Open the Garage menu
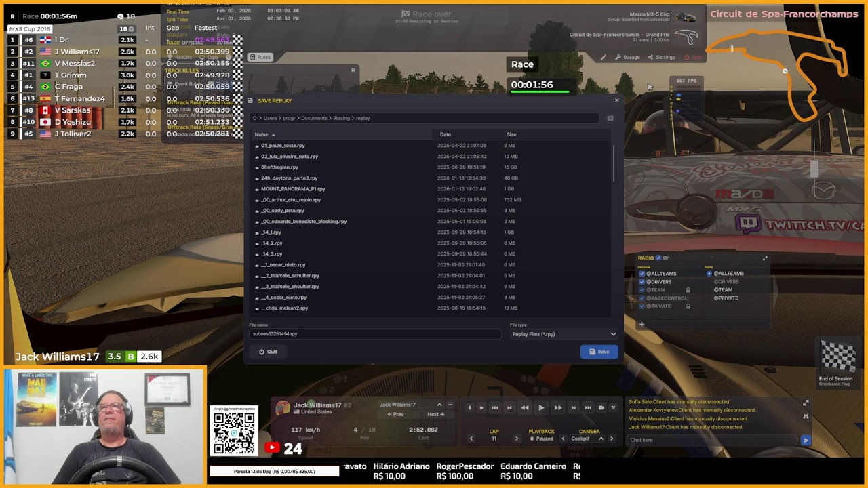Image resolution: width=868 pixels, height=488 pixels. tap(627, 57)
